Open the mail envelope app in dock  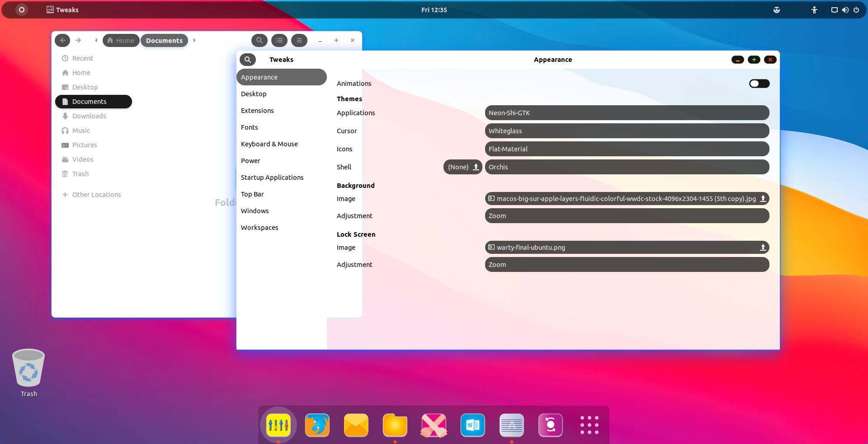(x=356, y=425)
